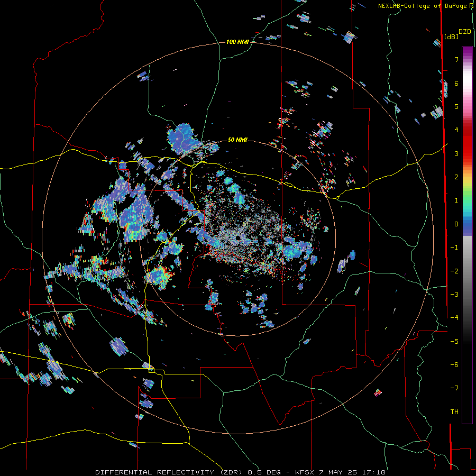Click the "5" value on the dB scale
Viewport: 476px width, 476px height.
[x=456, y=106]
